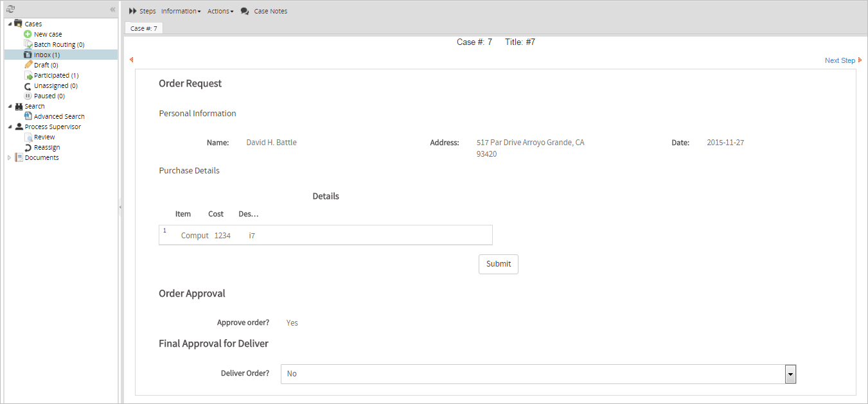Screen dimensions: 868x404
Task: Click the Reassign icon under Process Supervisor
Action: coord(28,147)
